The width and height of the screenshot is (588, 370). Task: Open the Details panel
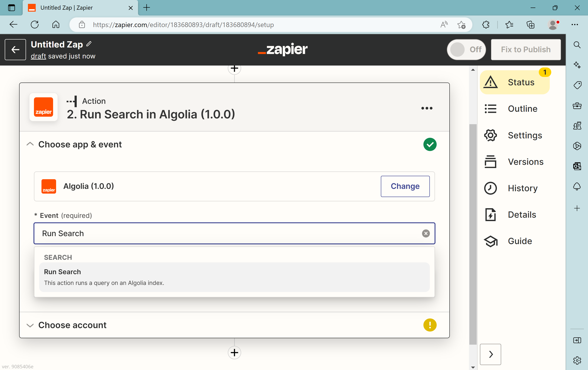(515, 214)
